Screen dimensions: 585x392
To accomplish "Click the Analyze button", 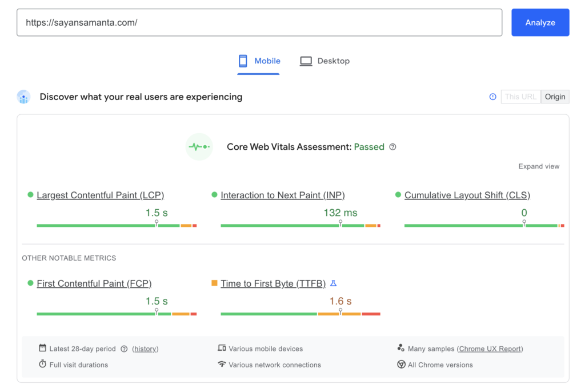I will pyautogui.click(x=540, y=22).
